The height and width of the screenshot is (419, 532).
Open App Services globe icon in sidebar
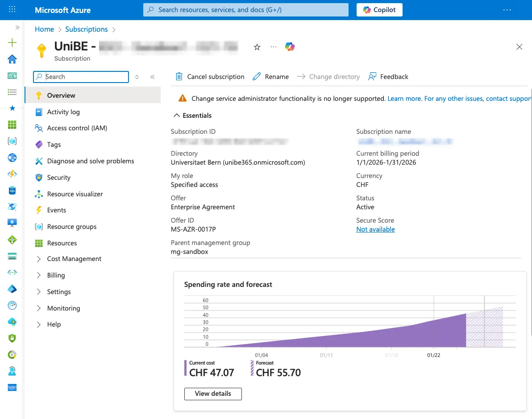coord(12,158)
